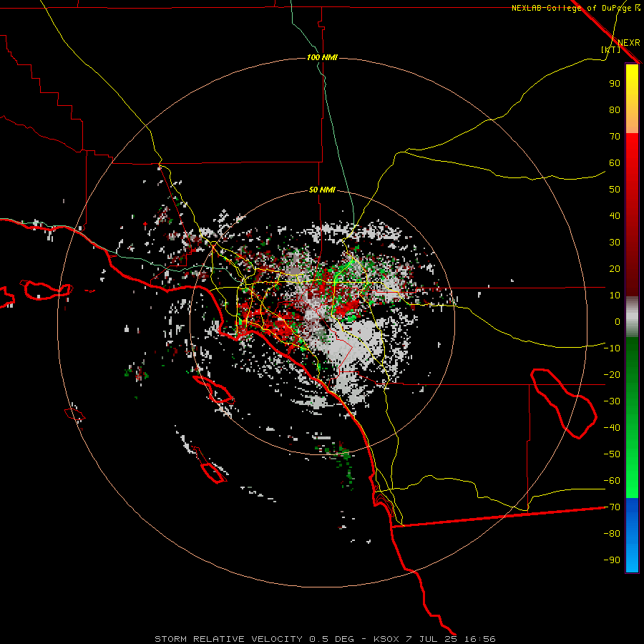Click the NEXLAB-College of DuPage title text
Viewport: 644px width, 644px height.
pos(571,8)
